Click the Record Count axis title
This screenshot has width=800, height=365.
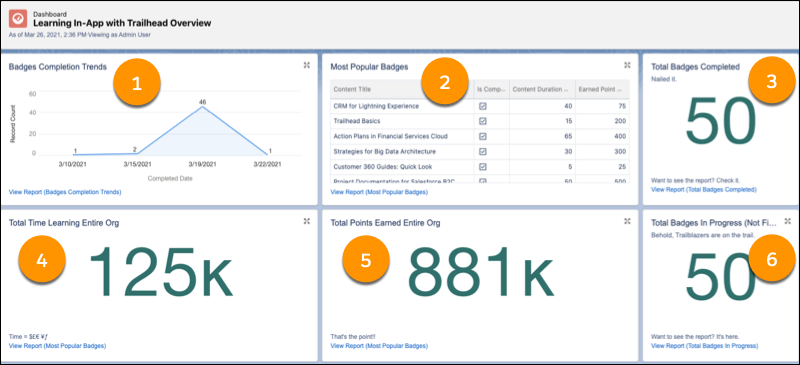tap(13, 124)
